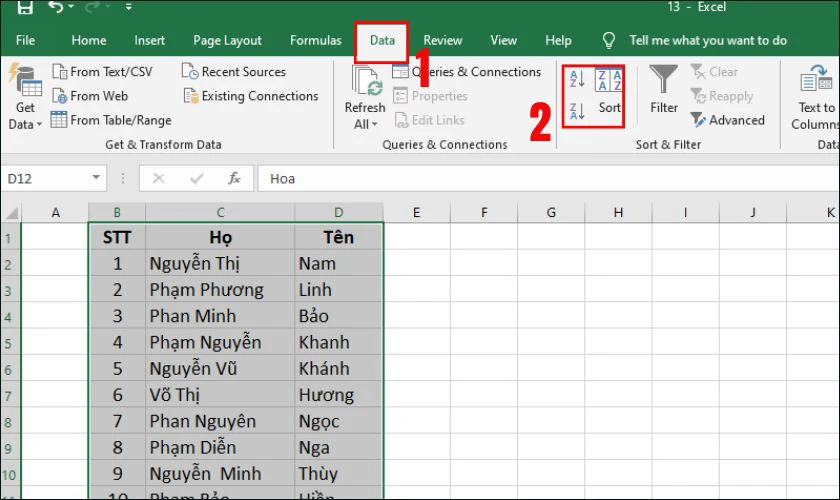The height and width of the screenshot is (500, 840).
Task: Open Existing Connections
Action: [251, 96]
